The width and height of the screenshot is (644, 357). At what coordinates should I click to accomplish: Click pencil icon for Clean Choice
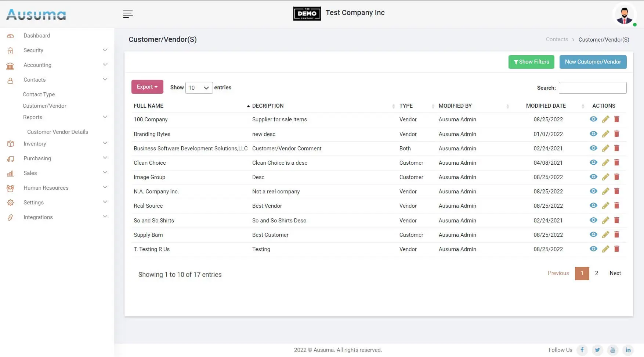tap(605, 163)
